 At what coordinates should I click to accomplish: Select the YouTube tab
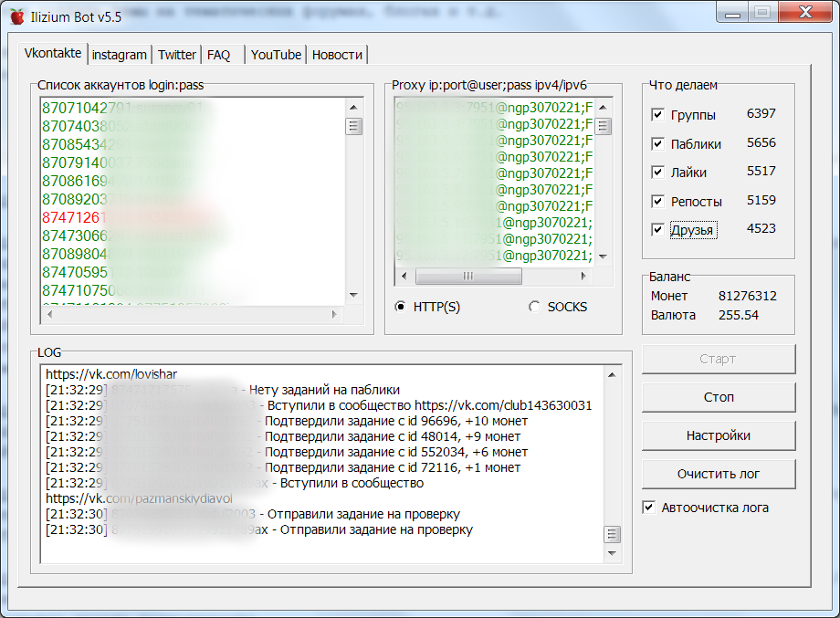(276, 55)
